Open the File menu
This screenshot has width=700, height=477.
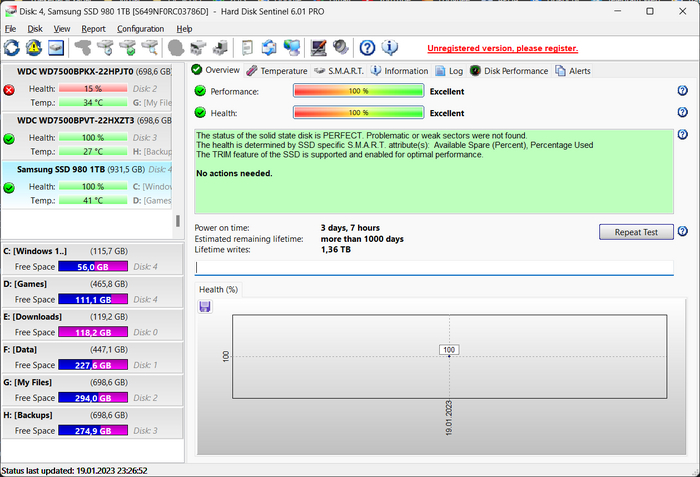pos(10,29)
